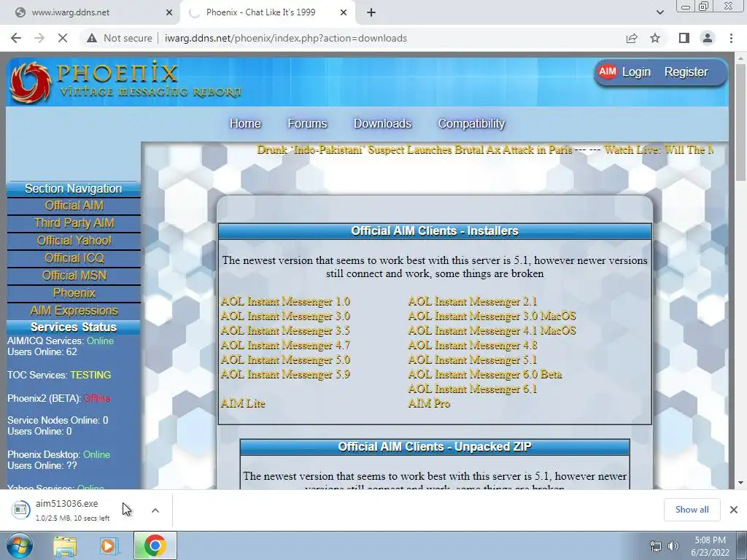
Task: Open the Windows Start menu
Action: [x=19, y=545]
